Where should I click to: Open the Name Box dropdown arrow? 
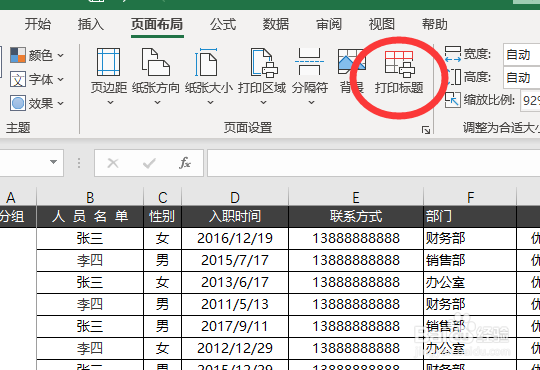53,162
